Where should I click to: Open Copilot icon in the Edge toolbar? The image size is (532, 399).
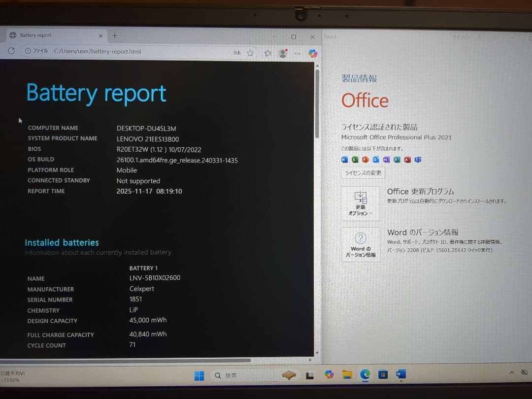(x=313, y=54)
